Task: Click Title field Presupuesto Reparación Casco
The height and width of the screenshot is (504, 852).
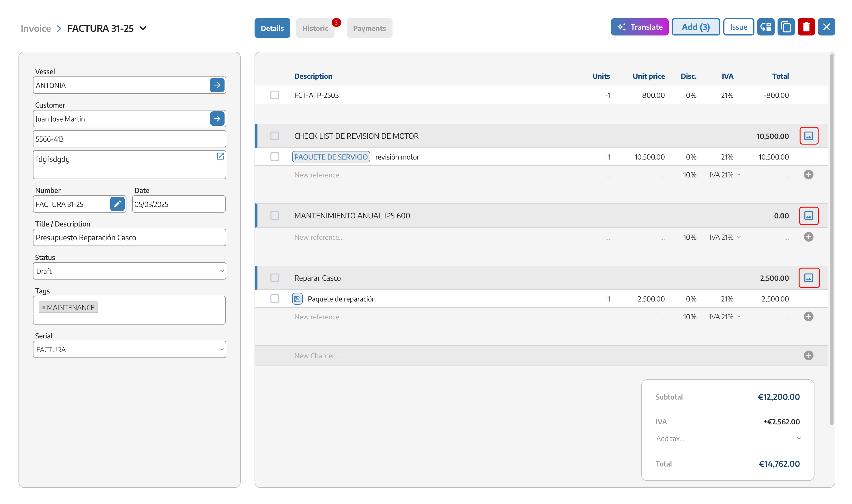Action: click(x=129, y=237)
